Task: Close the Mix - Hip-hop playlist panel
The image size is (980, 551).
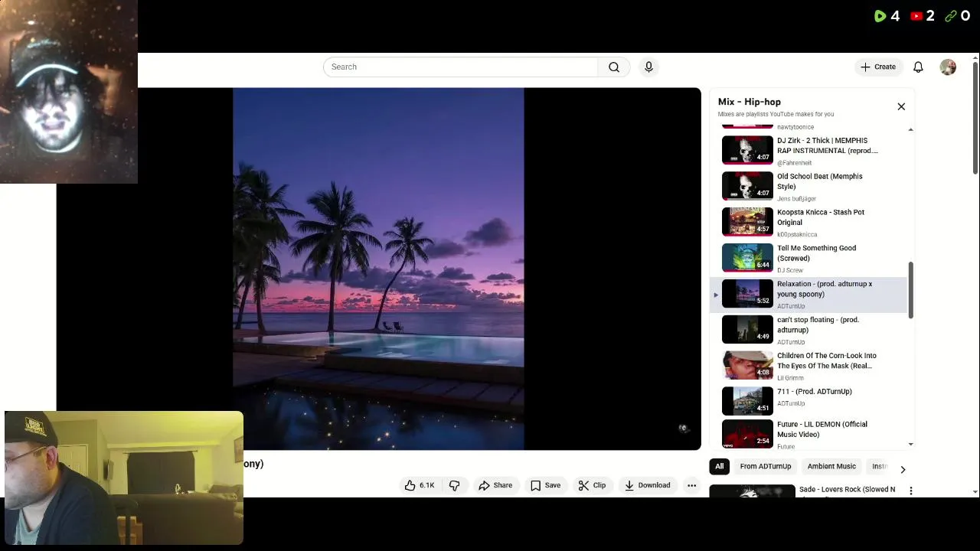Action: coord(901,106)
